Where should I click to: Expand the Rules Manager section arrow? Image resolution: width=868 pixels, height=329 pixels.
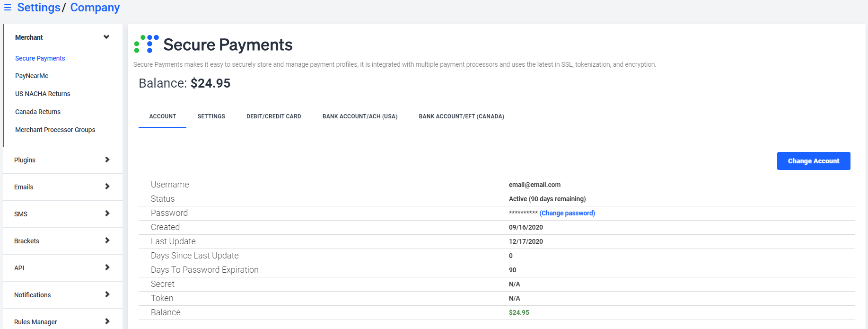coord(107,321)
